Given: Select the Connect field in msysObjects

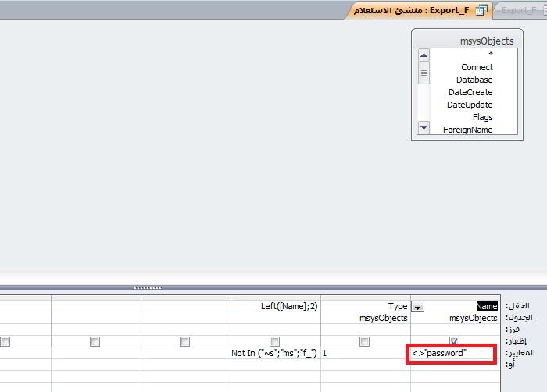Looking at the screenshot, I should coord(477,67).
